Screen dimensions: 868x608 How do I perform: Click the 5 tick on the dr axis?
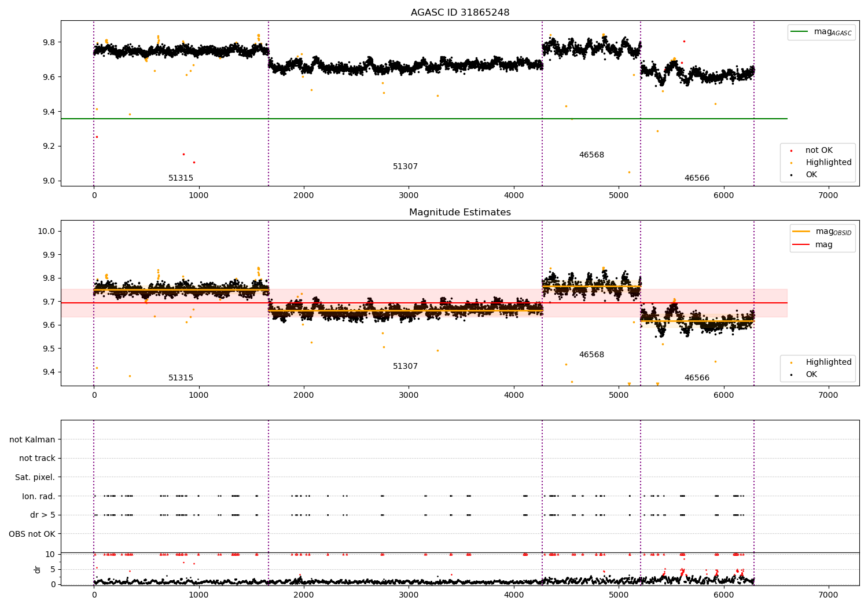[x=53, y=569]
